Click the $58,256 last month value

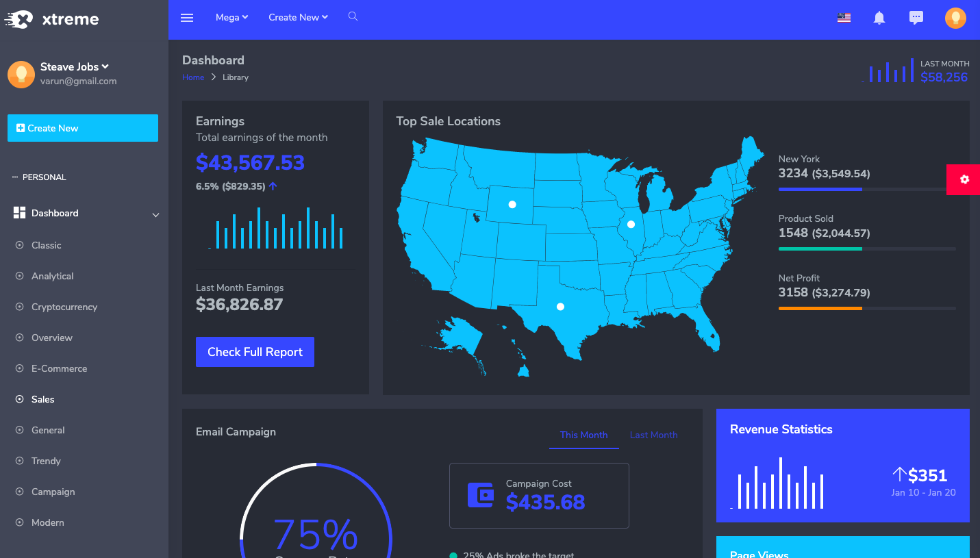tap(944, 77)
